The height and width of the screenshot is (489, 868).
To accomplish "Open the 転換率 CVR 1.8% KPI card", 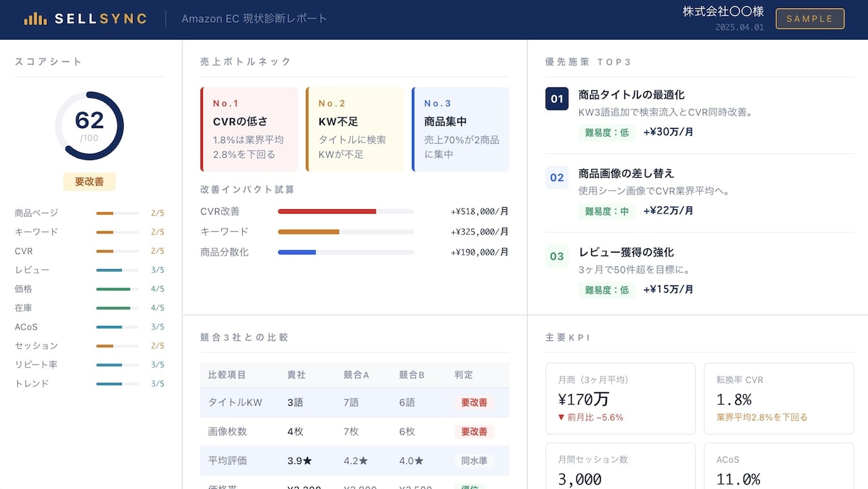I will click(779, 399).
